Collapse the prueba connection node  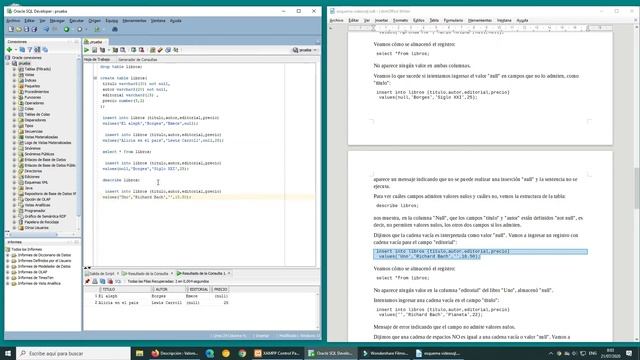click(8, 64)
